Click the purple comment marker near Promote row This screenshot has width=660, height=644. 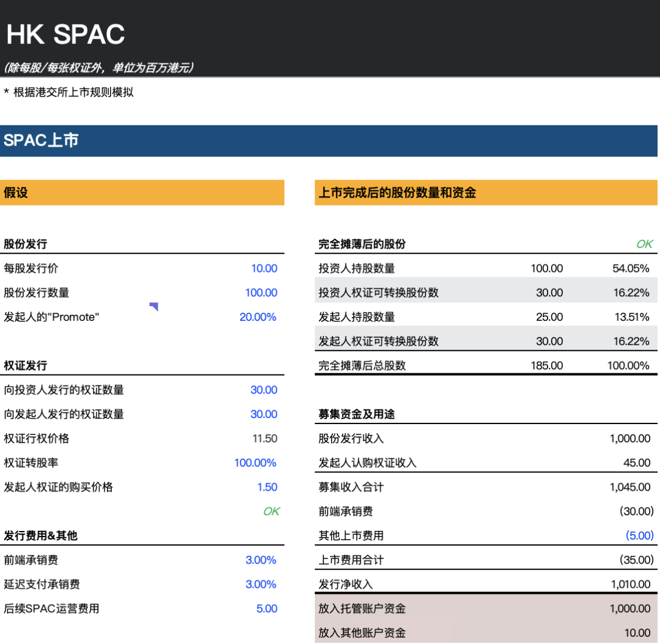[x=155, y=306]
